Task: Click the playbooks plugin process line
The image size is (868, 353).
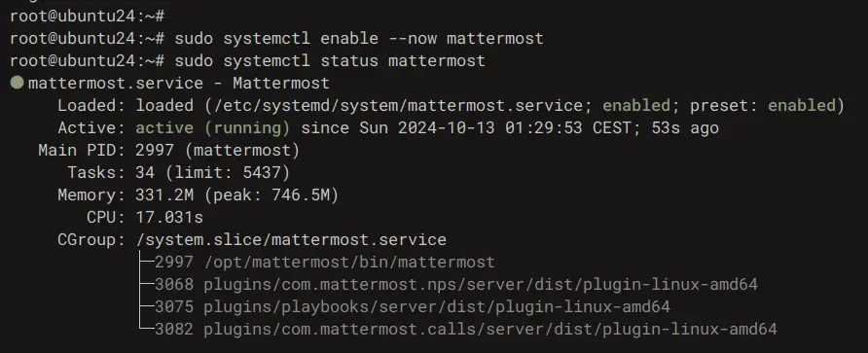Action: [413, 306]
